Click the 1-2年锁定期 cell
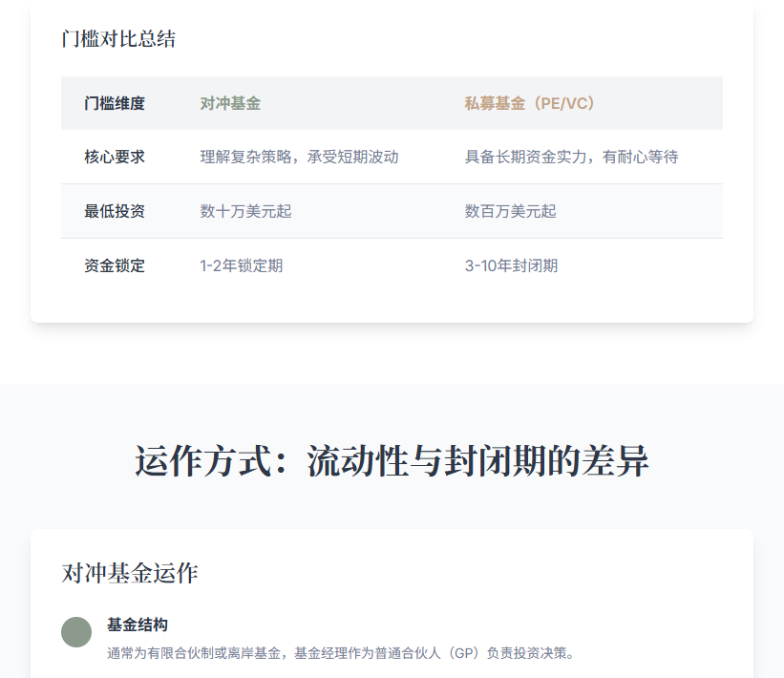The height and width of the screenshot is (678, 784). click(x=241, y=265)
